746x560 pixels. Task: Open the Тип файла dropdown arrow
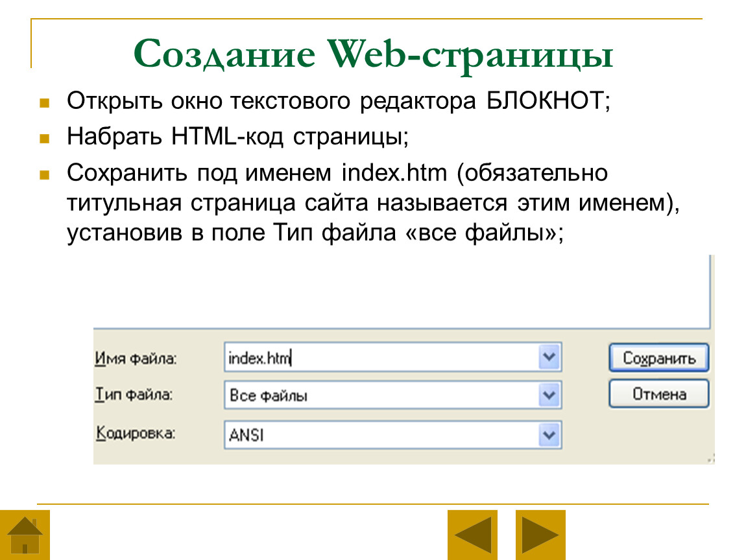[549, 395]
